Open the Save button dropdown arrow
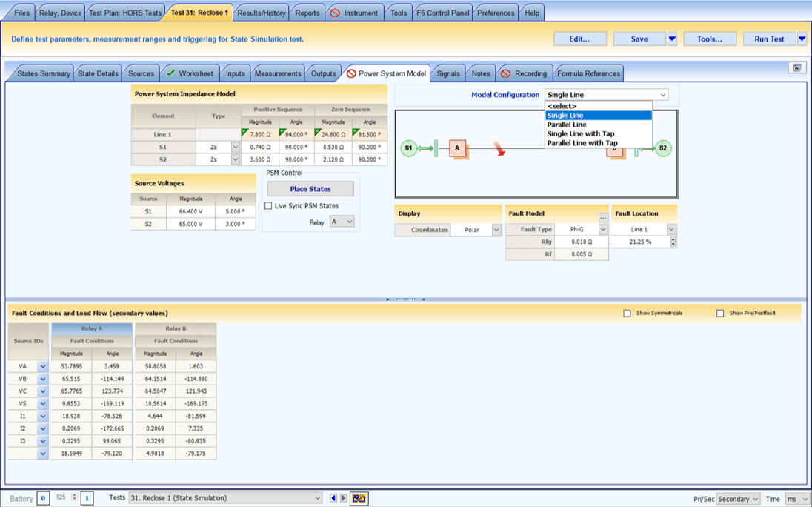This screenshot has height=507, width=812. tap(672, 39)
